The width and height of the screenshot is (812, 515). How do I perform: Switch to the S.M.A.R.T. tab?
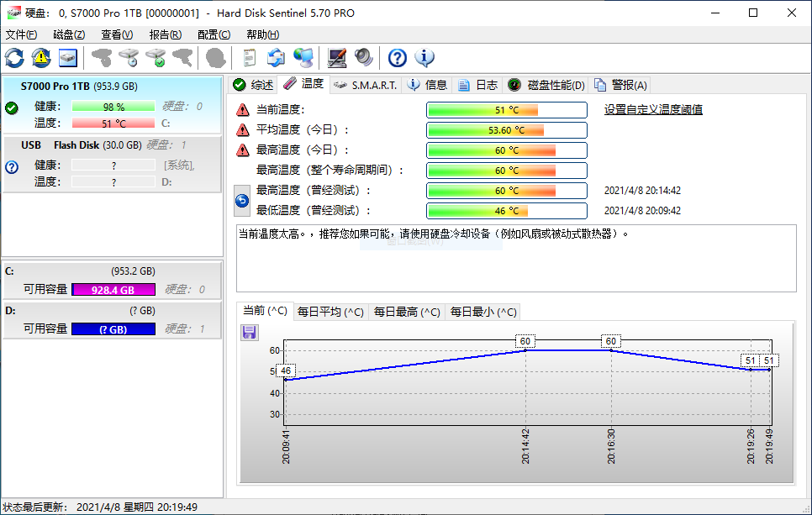(365, 85)
